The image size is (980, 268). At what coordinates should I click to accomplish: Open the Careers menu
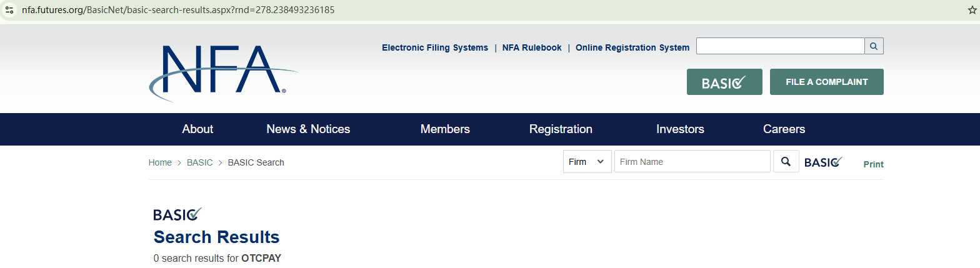784,129
